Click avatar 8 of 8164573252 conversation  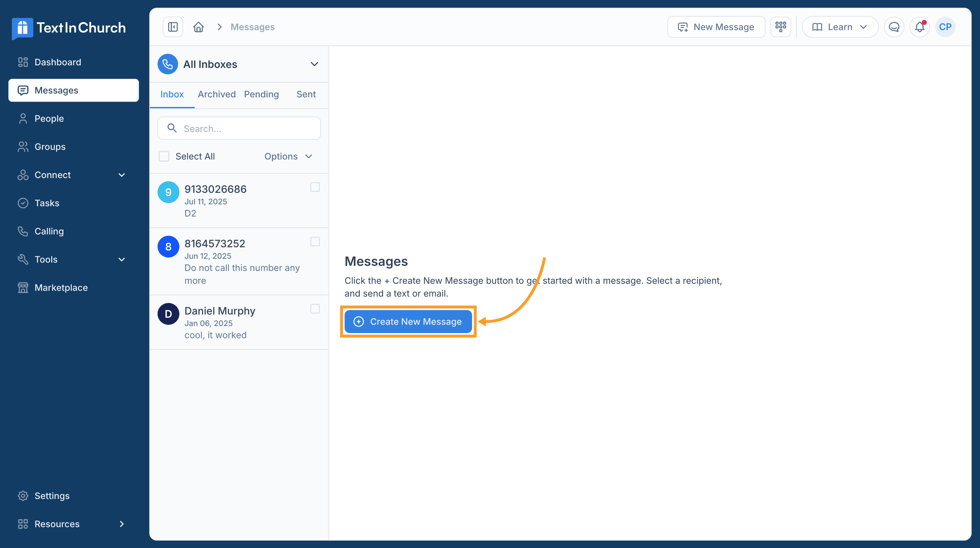[x=168, y=247]
